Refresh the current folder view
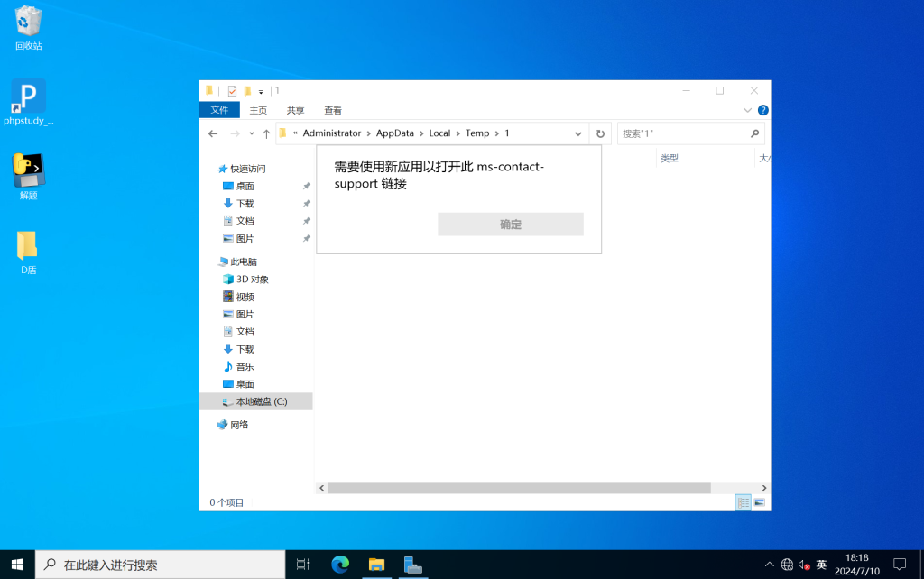The image size is (924, 579). click(600, 133)
